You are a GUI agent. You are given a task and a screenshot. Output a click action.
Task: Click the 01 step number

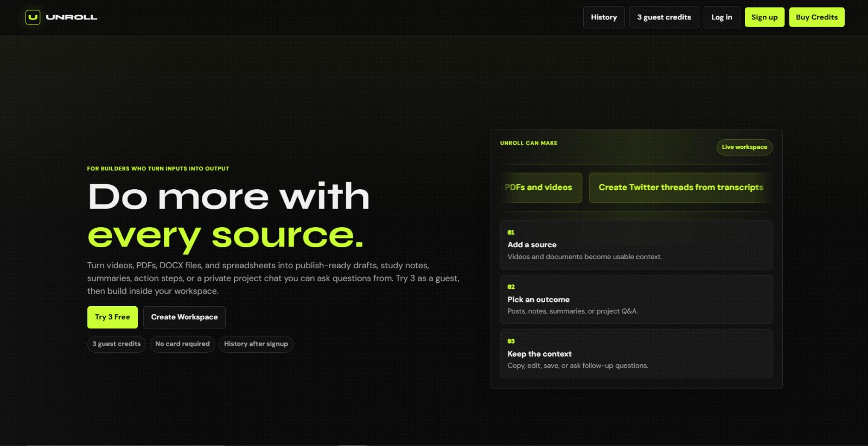pyautogui.click(x=511, y=232)
